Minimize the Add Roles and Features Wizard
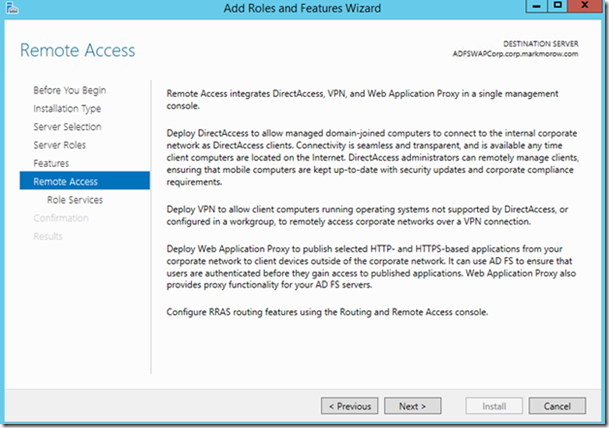The height and width of the screenshot is (428, 609). click(536, 6)
